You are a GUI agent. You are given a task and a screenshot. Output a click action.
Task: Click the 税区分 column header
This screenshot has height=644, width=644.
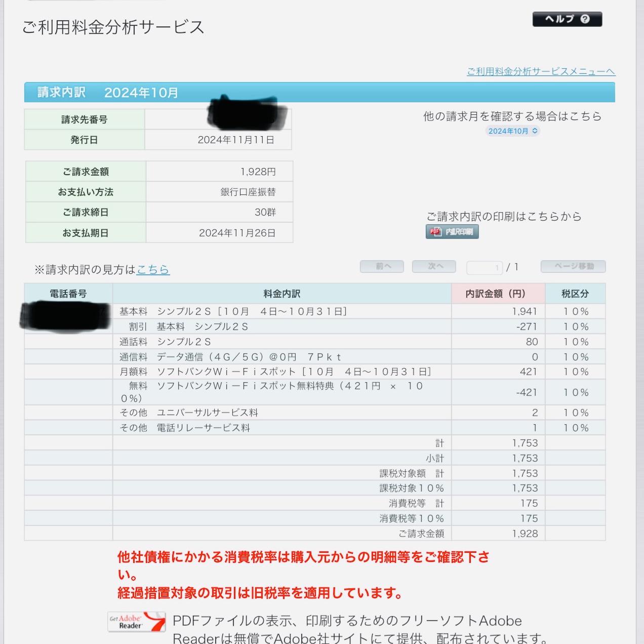click(x=575, y=293)
